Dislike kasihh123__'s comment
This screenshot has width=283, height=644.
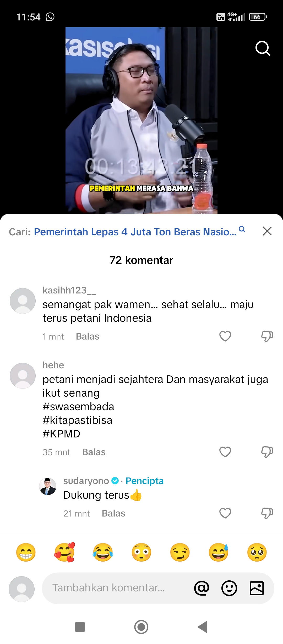267,336
